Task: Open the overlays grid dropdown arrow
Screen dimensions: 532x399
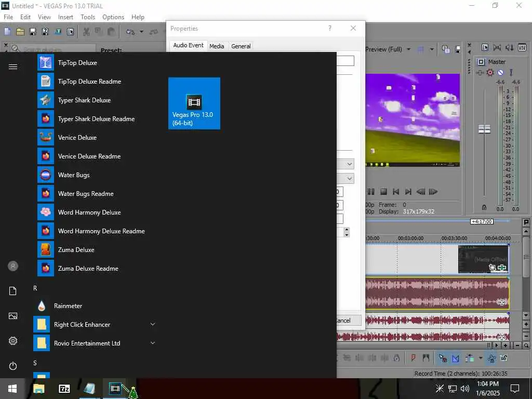Action: [432, 49]
